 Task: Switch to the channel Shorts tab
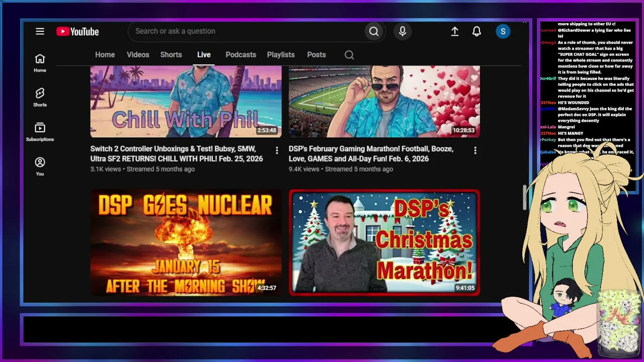171,55
